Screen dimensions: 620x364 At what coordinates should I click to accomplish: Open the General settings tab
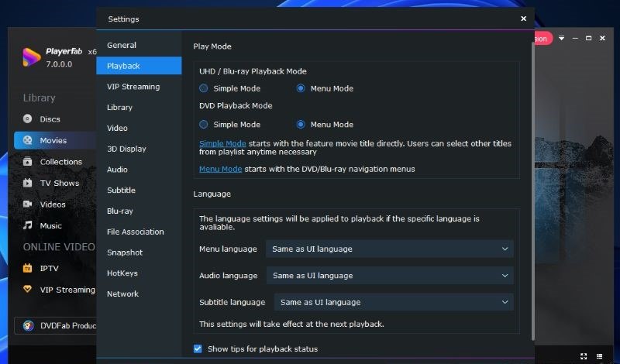coord(139,45)
